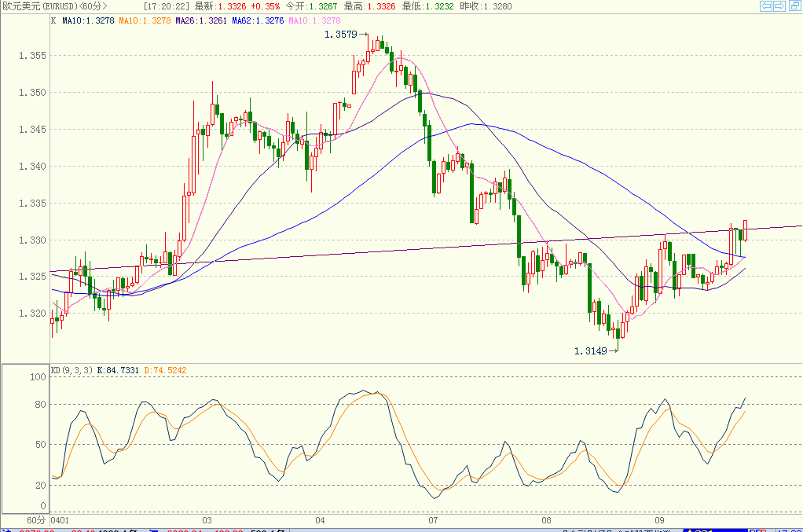Click the KD axis 80 label
This screenshot has width=803, height=532.
tap(40, 405)
